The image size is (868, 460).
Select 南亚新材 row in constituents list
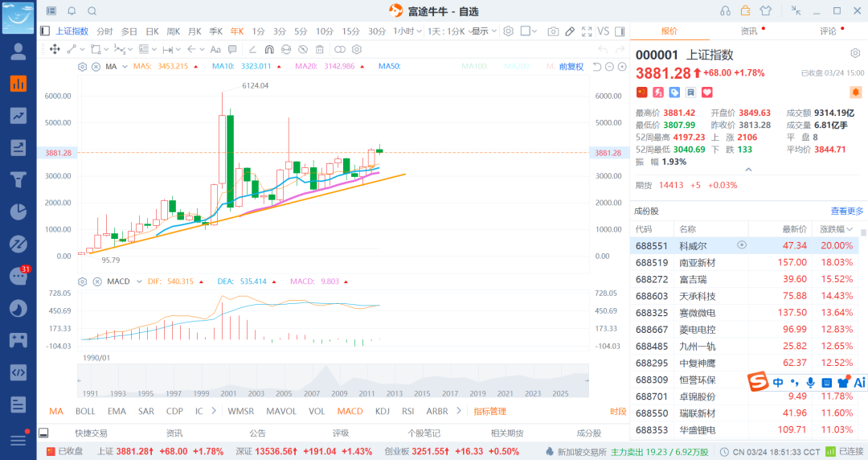click(745, 262)
